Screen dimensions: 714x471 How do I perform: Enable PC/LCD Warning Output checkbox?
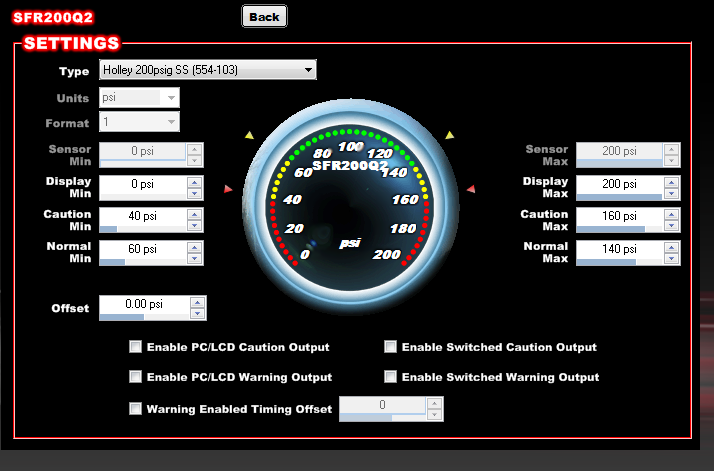click(135, 377)
